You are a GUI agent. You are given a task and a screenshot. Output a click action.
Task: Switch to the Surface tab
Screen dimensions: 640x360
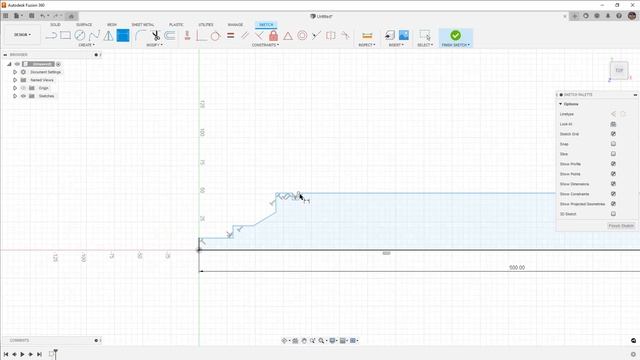[84, 25]
